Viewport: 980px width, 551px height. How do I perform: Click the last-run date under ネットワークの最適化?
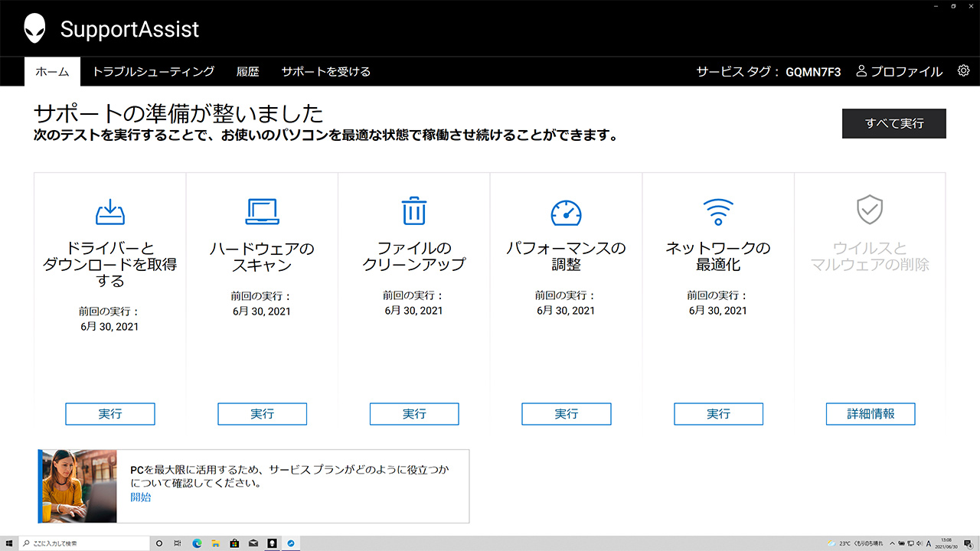coord(718,311)
